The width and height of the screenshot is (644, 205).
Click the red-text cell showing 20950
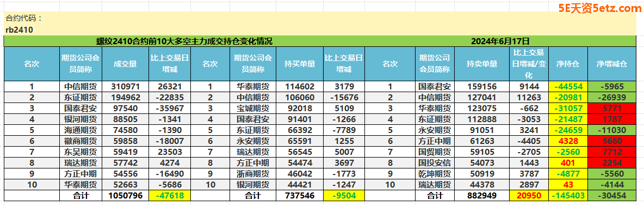tap(529, 195)
